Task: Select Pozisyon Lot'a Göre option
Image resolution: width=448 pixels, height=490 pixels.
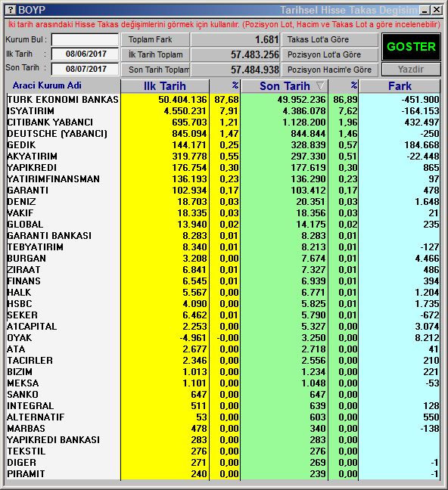Action: 330,54
